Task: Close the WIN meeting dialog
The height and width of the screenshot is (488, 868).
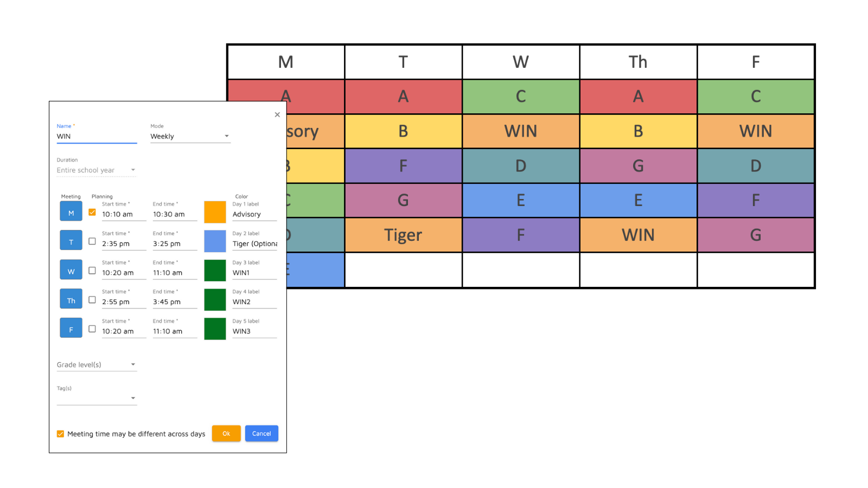Action: (277, 114)
